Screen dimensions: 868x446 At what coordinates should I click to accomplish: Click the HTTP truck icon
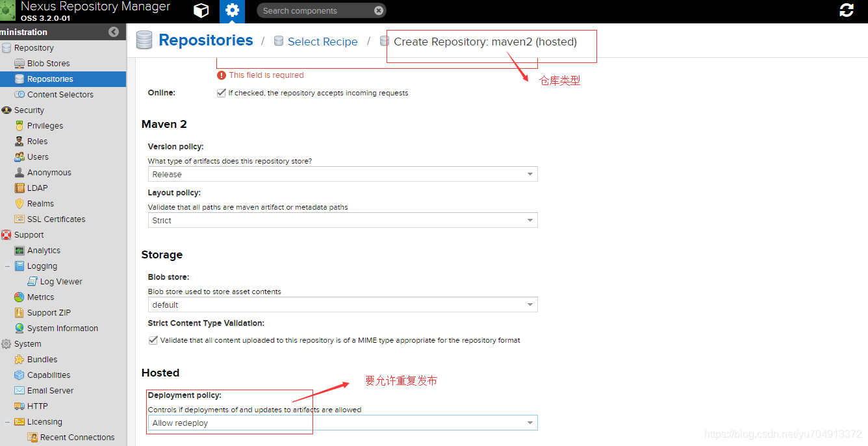(x=19, y=406)
